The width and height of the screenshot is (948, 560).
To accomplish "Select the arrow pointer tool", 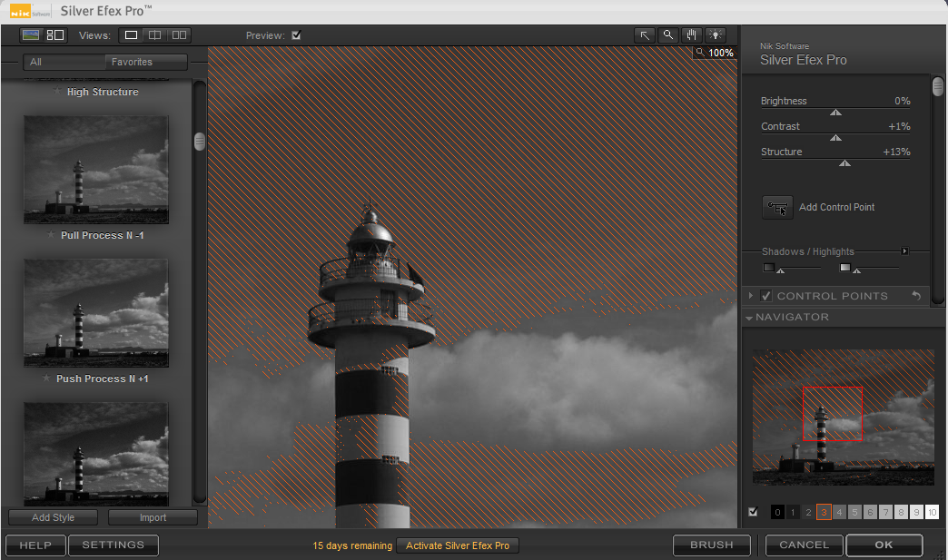I will pos(645,35).
